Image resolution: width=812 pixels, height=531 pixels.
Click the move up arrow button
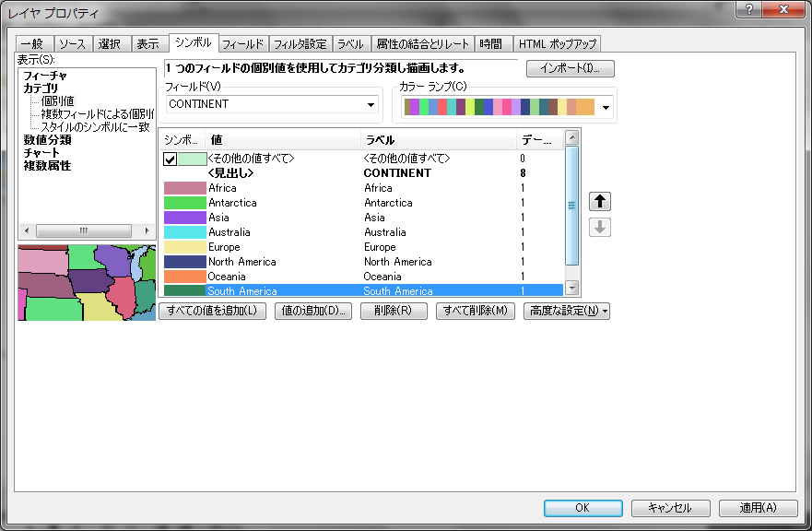[599, 202]
